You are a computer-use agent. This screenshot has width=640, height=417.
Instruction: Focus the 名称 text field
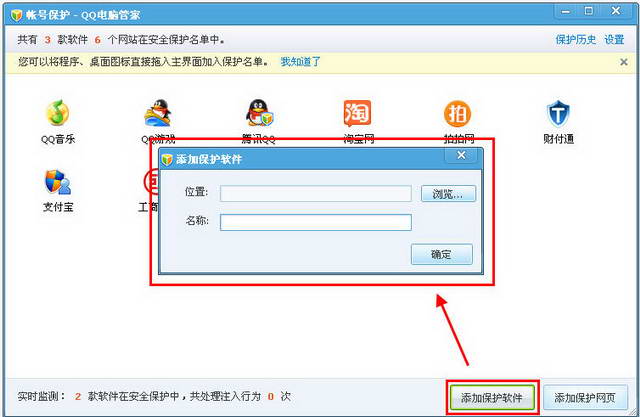pos(315,222)
